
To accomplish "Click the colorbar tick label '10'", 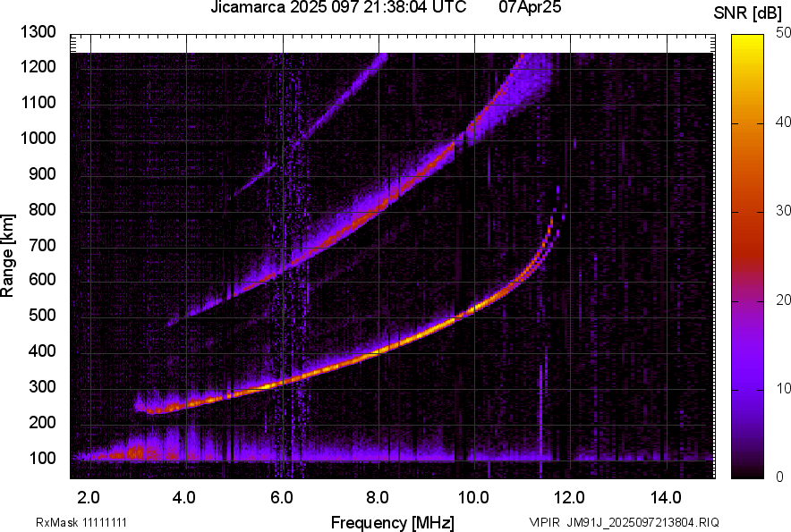I will 784,388.
